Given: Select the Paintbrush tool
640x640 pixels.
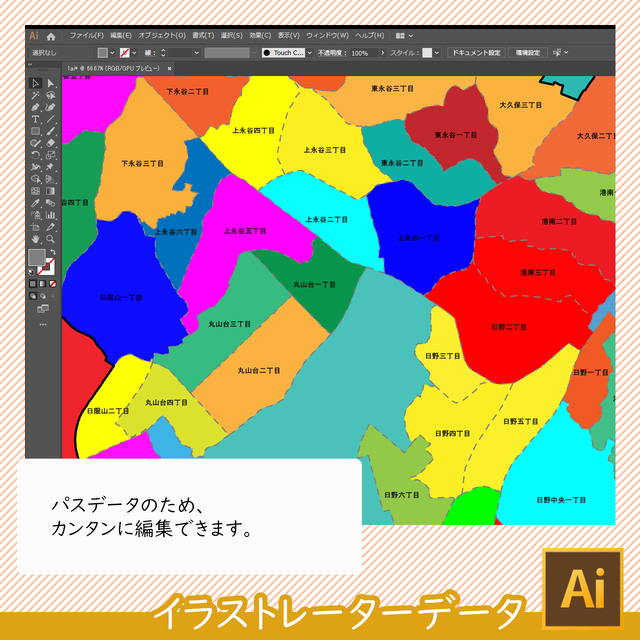Looking at the screenshot, I should 51,131.
